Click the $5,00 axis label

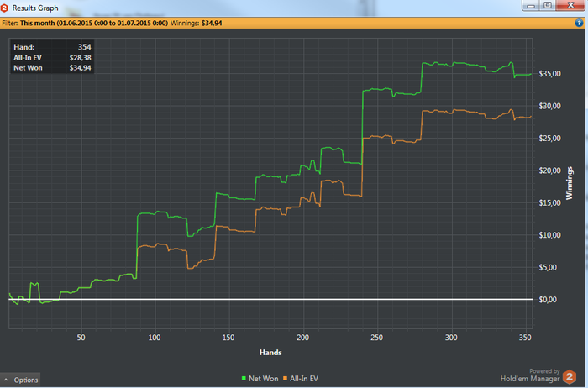[548, 267]
